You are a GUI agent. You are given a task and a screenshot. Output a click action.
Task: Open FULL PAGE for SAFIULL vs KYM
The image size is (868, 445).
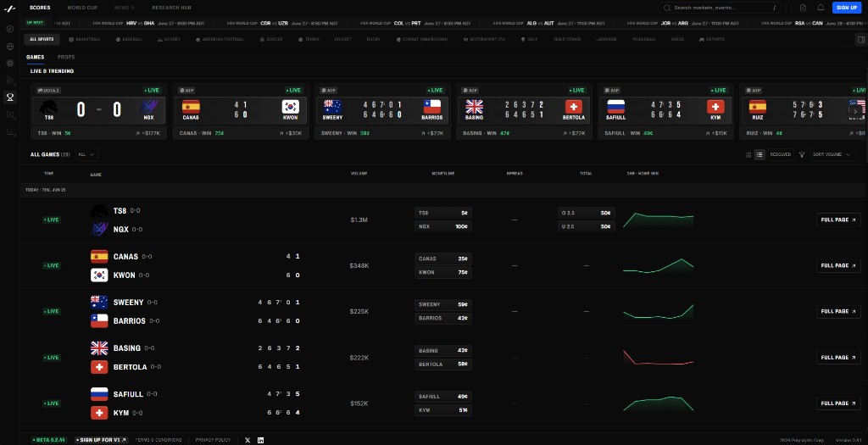[838, 403]
